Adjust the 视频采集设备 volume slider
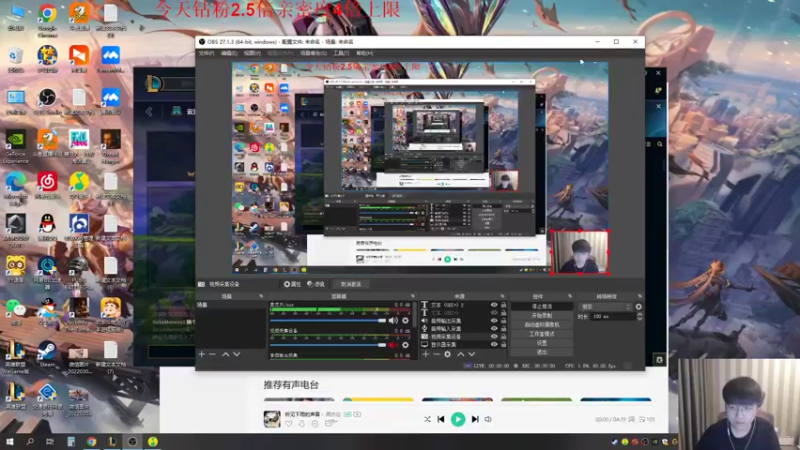800x450 pixels. [328, 345]
